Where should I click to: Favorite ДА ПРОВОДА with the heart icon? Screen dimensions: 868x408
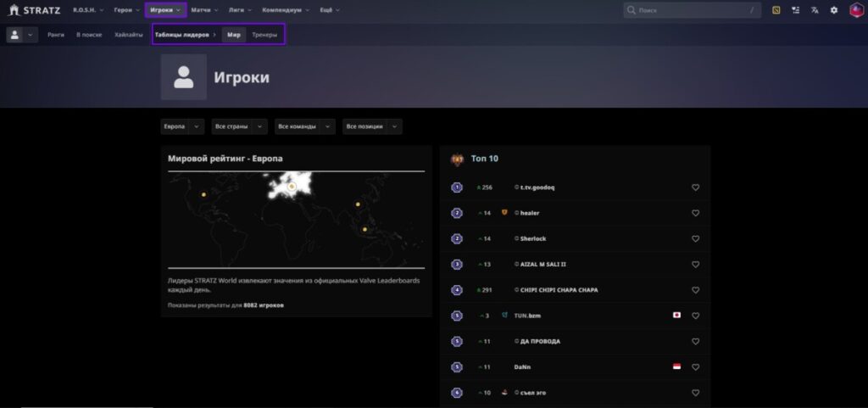pyautogui.click(x=695, y=342)
